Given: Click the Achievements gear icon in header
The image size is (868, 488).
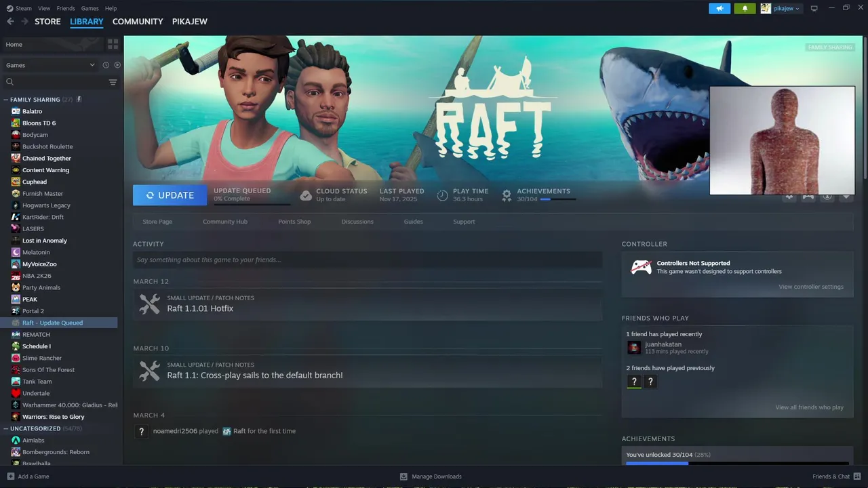Looking at the screenshot, I should point(507,195).
